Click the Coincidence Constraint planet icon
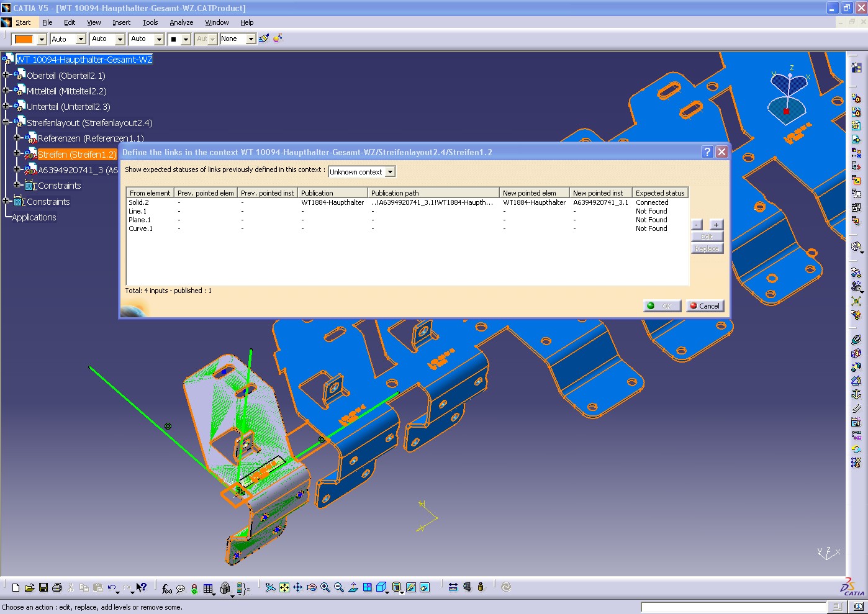Screen dimensions: 868x614 click(x=856, y=340)
